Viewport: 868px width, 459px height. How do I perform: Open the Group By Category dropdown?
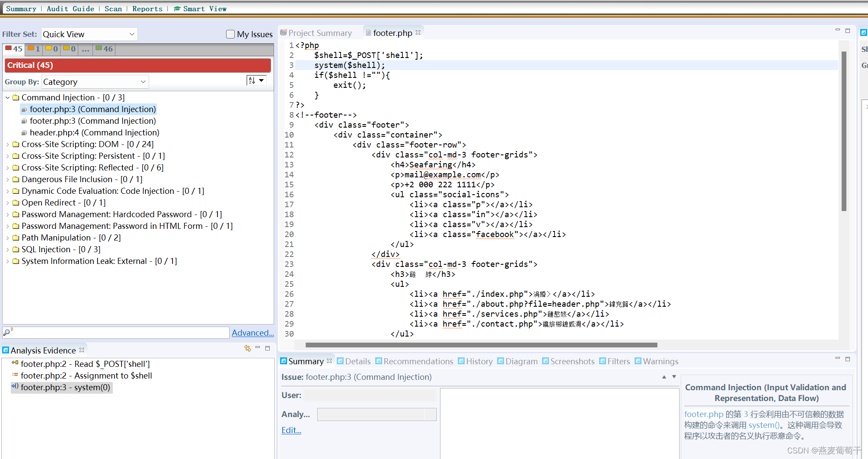(95, 82)
